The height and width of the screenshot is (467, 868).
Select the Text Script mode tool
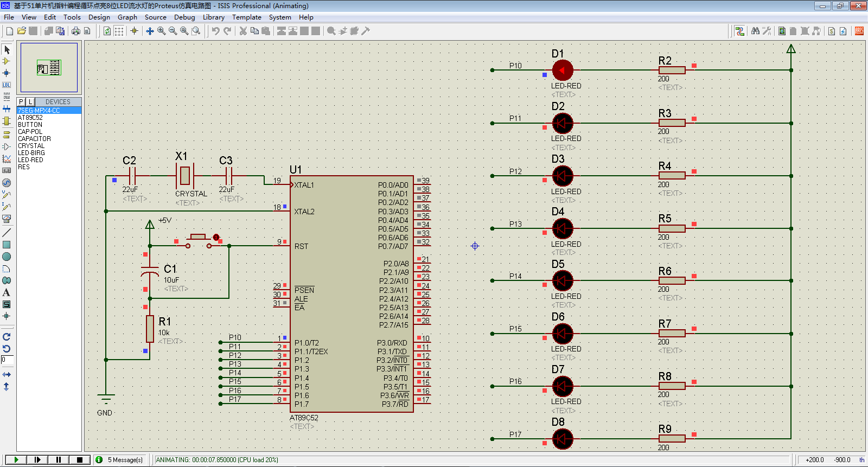point(7,97)
